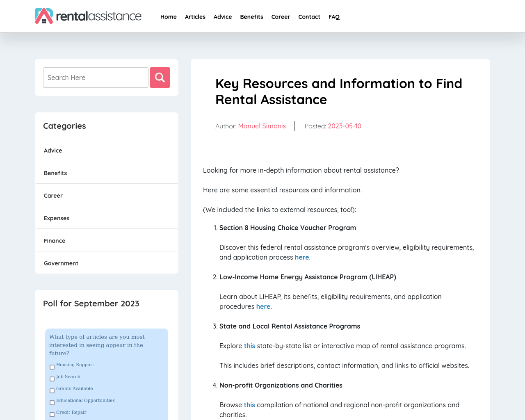Click the Poll for September 2023 heading
This screenshot has width=525, height=420.
tap(91, 304)
